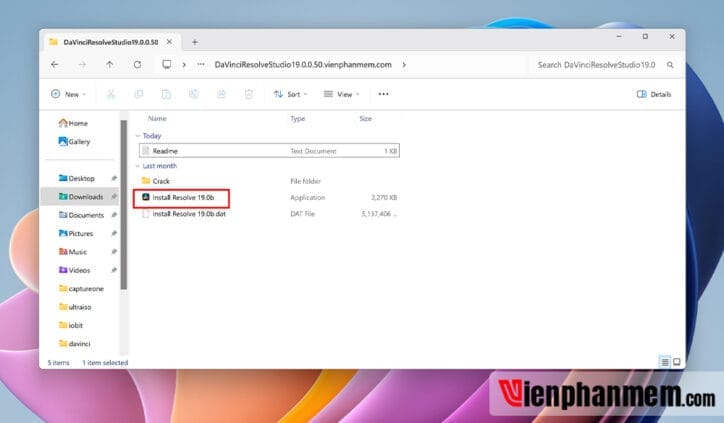Click the Cut scissors icon
Viewport: 724px width, 423px height.
111,94
